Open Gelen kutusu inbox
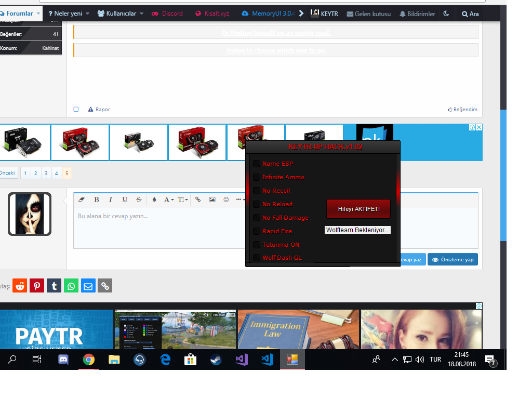This screenshot has height=399, width=532. [369, 14]
